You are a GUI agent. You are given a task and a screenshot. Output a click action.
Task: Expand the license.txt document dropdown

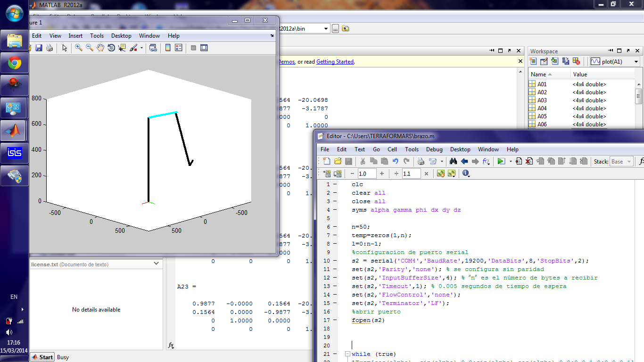(156, 263)
